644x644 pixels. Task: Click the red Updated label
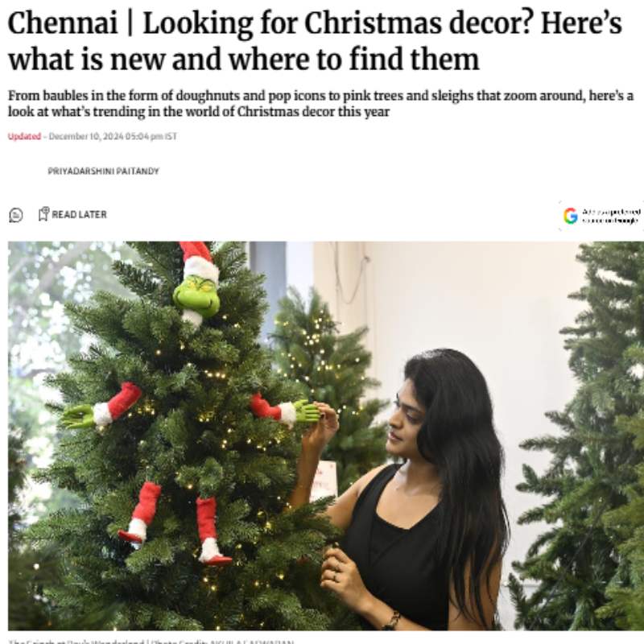coord(24,136)
